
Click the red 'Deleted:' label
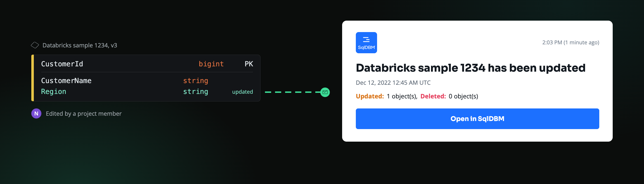(433, 96)
